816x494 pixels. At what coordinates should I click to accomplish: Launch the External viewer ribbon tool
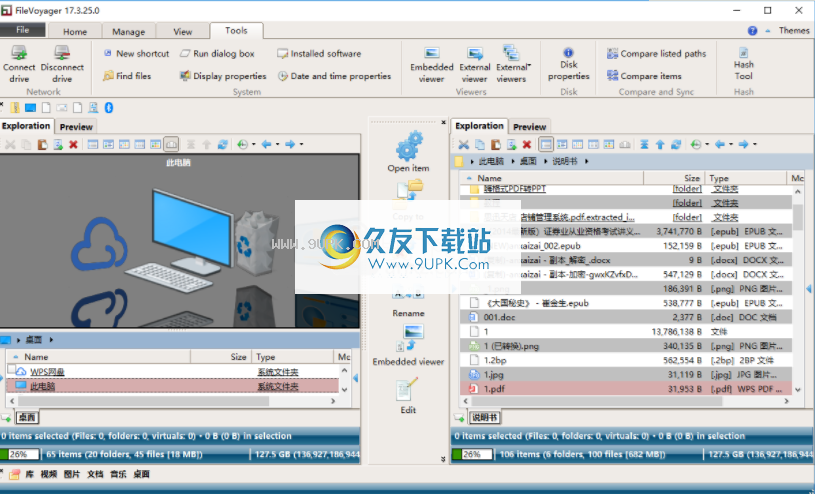point(475,65)
